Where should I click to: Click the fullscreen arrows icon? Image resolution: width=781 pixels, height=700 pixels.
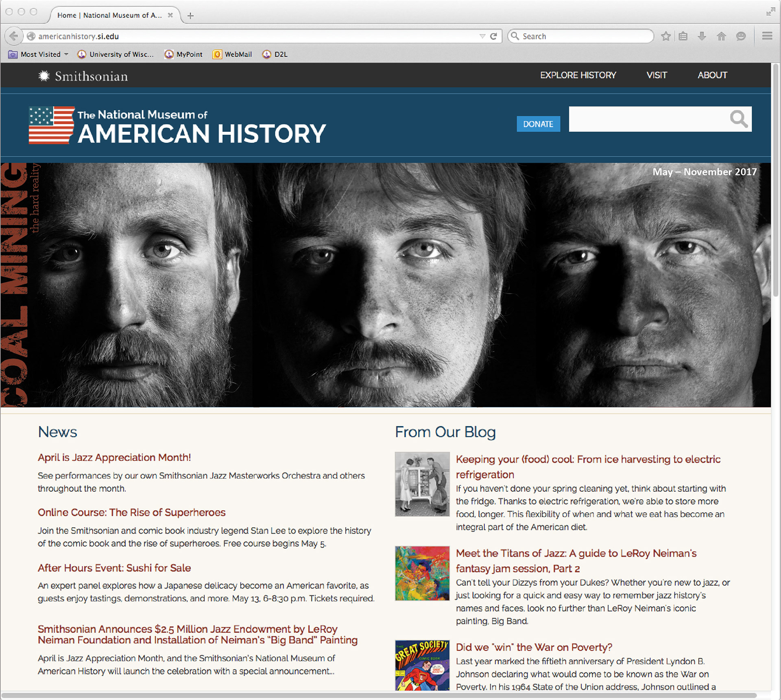click(770, 12)
